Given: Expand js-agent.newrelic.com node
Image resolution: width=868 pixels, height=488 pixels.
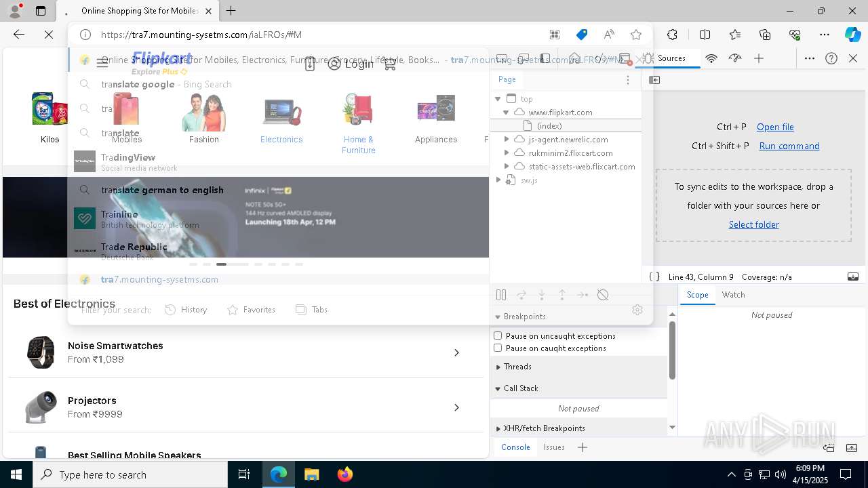Looking at the screenshot, I should [506, 139].
